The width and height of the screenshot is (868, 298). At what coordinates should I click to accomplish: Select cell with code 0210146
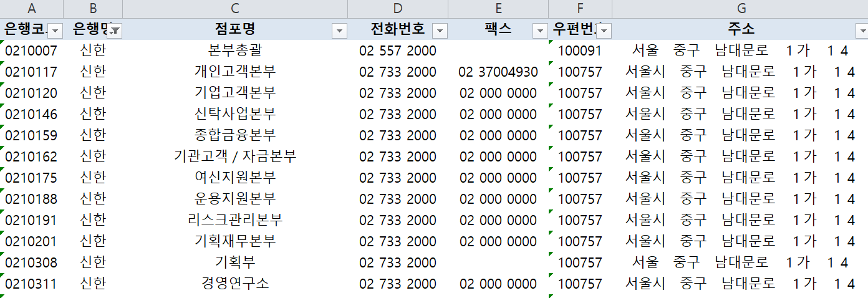coord(32,114)
